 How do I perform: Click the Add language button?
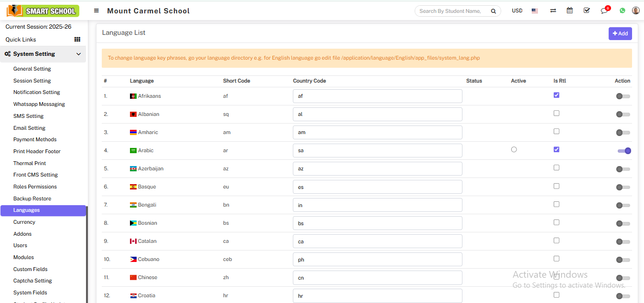click(620, 33)
